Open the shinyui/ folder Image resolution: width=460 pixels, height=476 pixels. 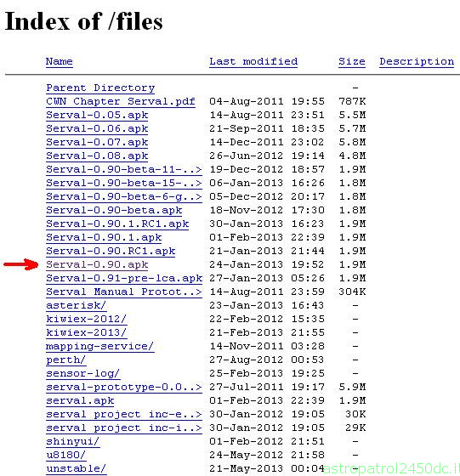tap(73, 441)
